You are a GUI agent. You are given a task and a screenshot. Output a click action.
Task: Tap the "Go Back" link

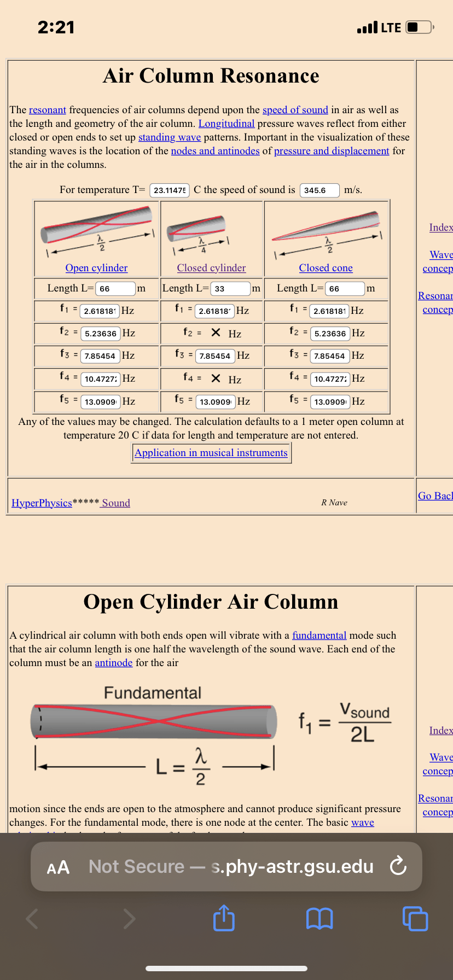pos(435,496)
